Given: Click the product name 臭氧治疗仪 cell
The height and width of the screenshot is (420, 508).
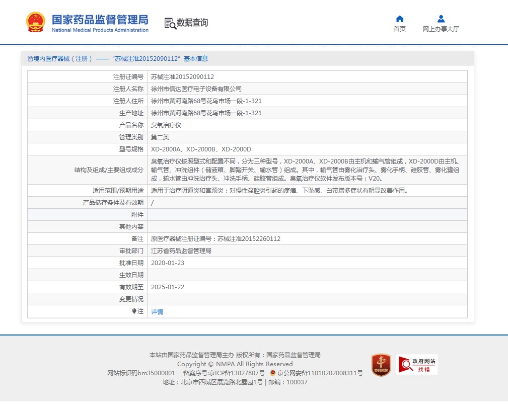Looking at the screenshot, I should point(166,125).
